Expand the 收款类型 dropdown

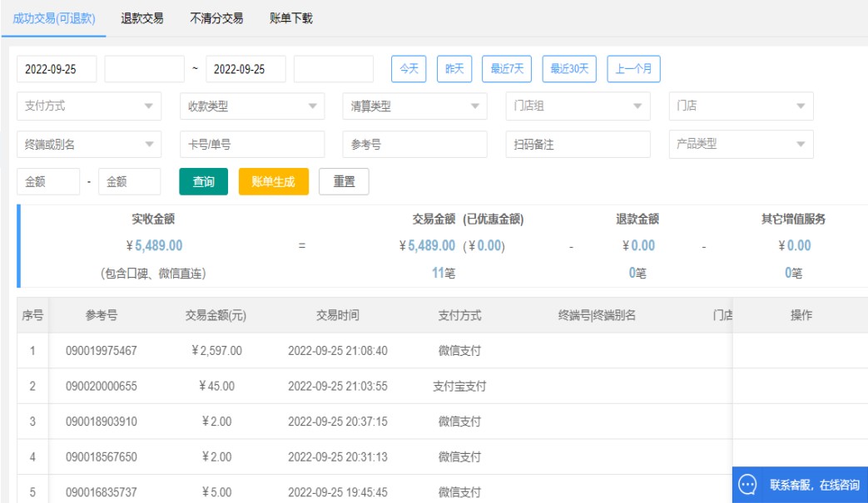(x=252, y=106)
